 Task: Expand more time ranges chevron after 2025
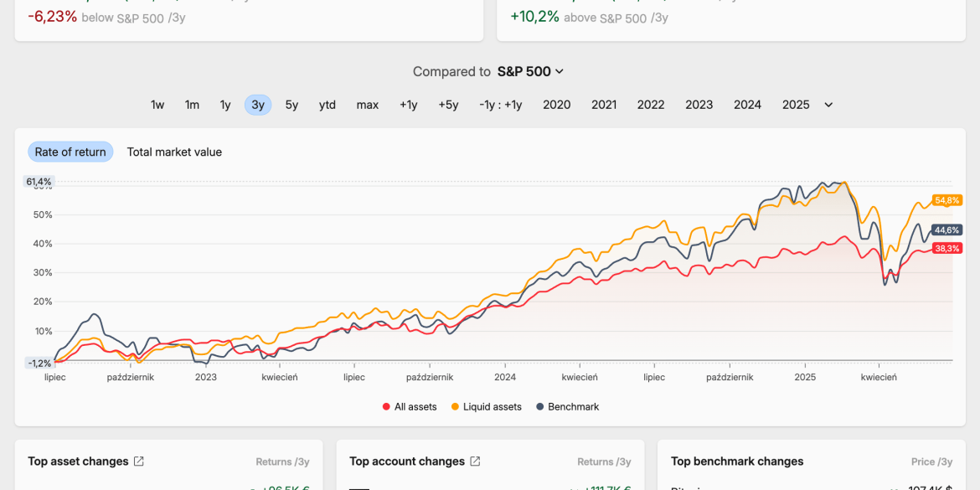tap(828, 105)
